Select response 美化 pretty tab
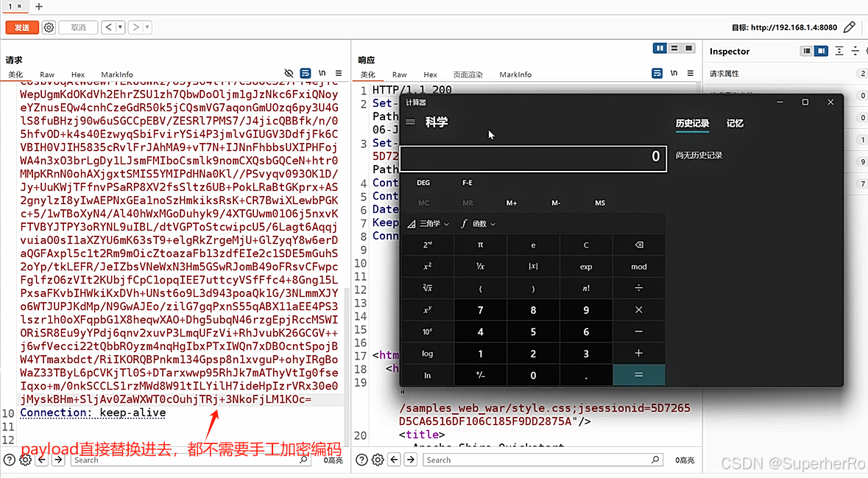This screenshot has height=478, width=868. 367,74
